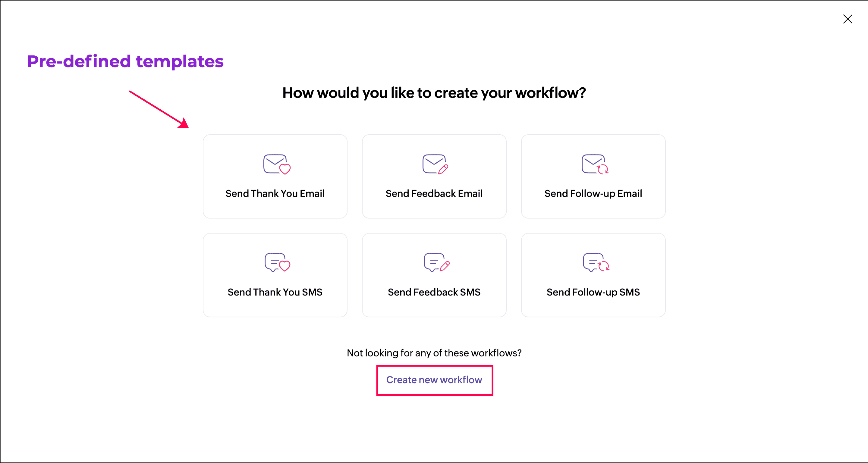Click the chat bubble with refresh arrows icon

pyautogui.click(x=596, y=263)
